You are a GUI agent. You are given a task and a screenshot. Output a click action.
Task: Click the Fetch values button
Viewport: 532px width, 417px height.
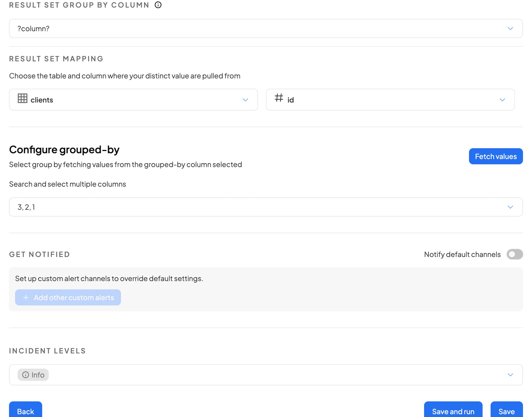coord(496,156)
